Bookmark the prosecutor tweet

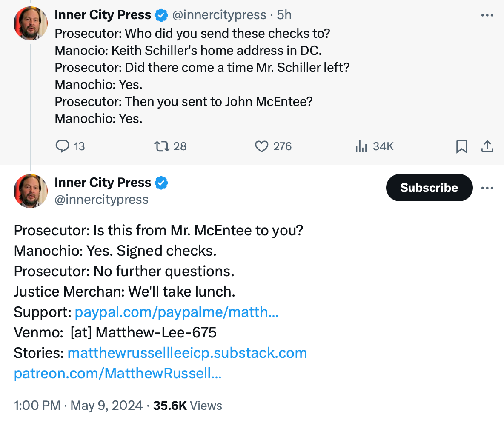point(461,146)
